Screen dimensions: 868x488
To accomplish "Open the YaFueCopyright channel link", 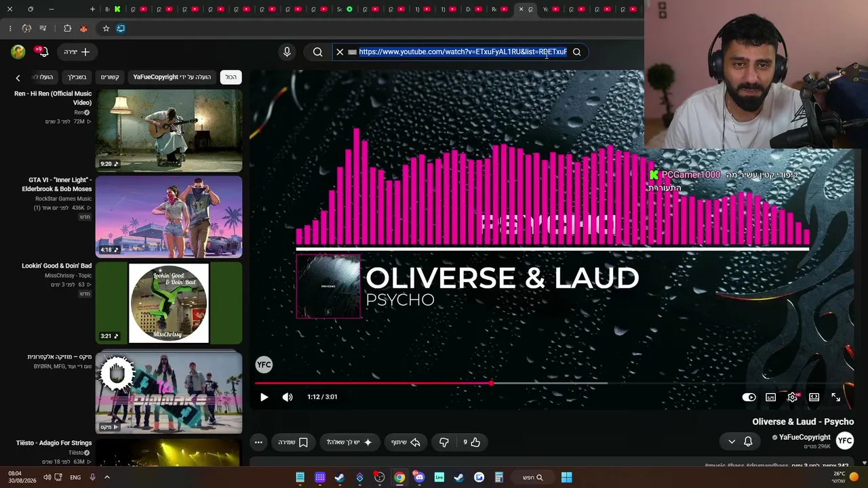I will click(805, 437).
